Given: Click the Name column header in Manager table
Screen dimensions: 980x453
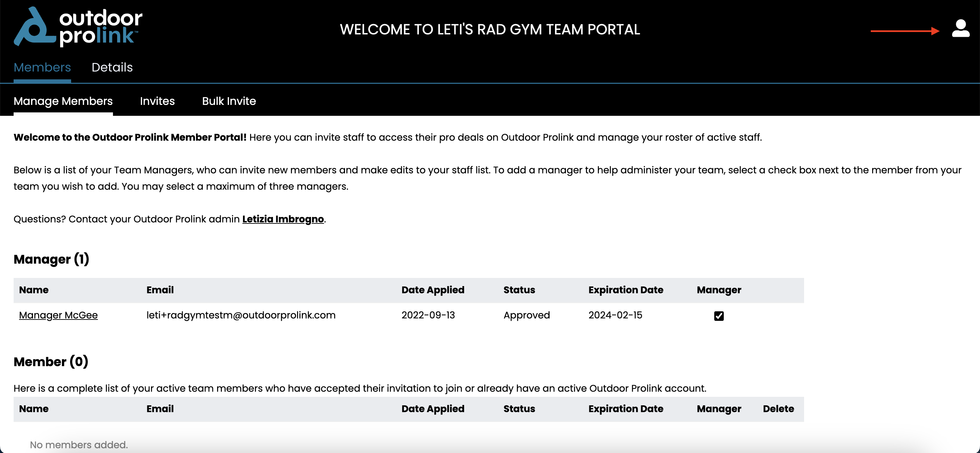Looking at the screenshot, I should point(34,290).
